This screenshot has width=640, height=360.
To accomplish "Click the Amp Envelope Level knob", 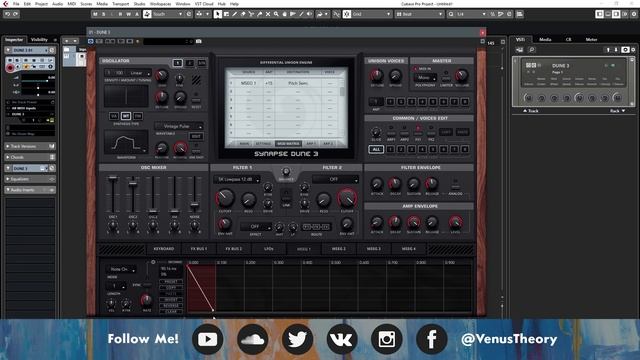I will 456,222.
